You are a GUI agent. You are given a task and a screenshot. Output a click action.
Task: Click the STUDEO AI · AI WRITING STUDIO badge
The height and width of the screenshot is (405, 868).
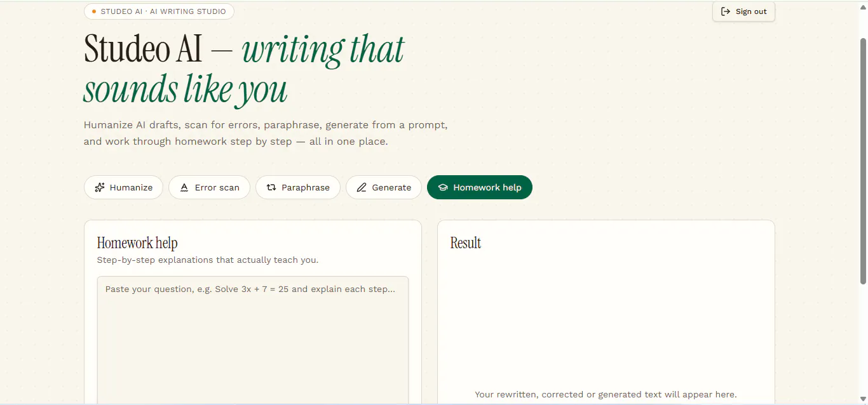tap(159, 11)
